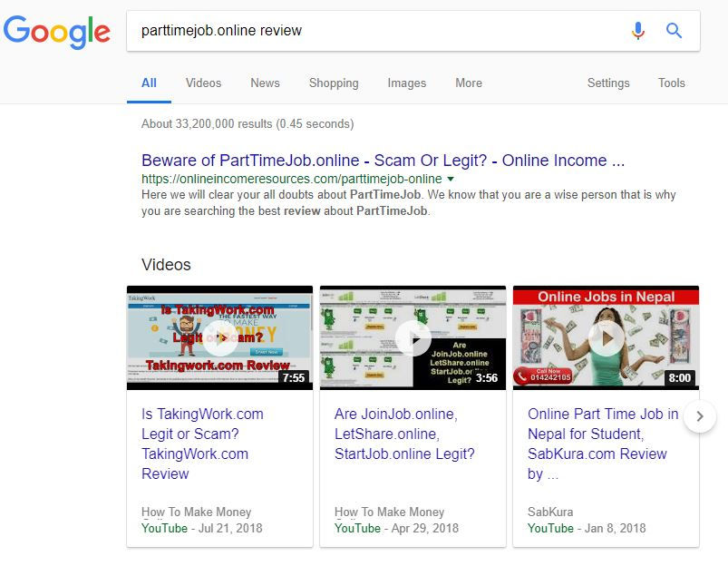The width and height of the screenshot is (728, 566).
Task: Play the TakingWork.com review video thumbnail
Action: (x=219, y=337)
